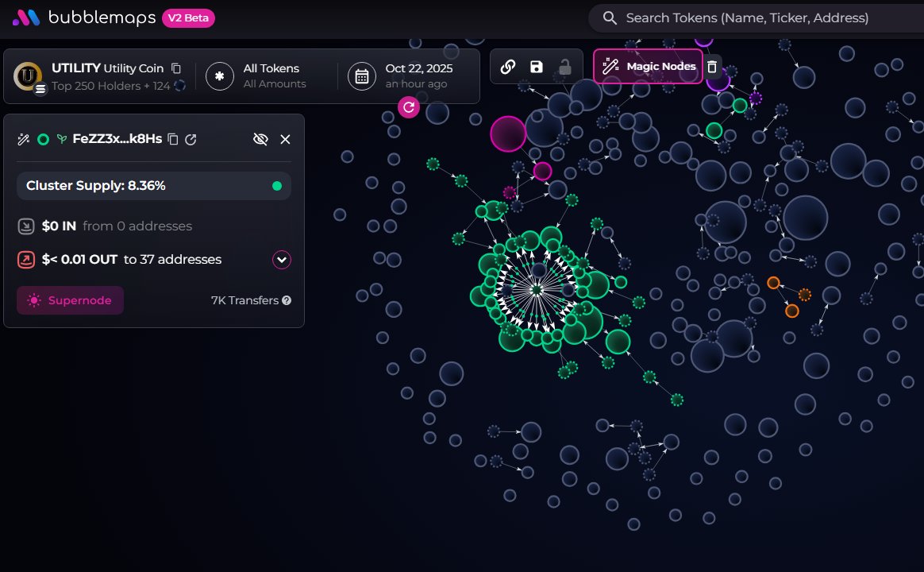Go to the bubblemaps home logo
Screen dimensions: 924x572
tap(83, 17)
